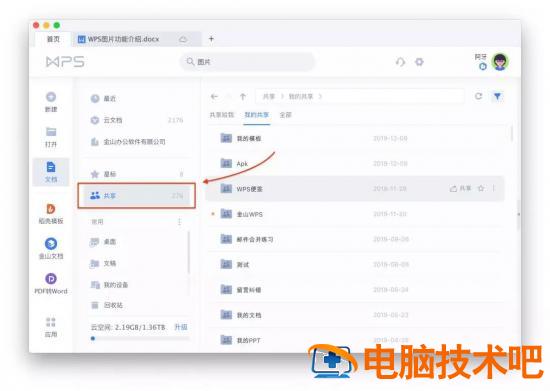Select 共享 in the sidebar list
This screenshot has width=550, height=391.
pyautogui.click(x=137, y=196)
